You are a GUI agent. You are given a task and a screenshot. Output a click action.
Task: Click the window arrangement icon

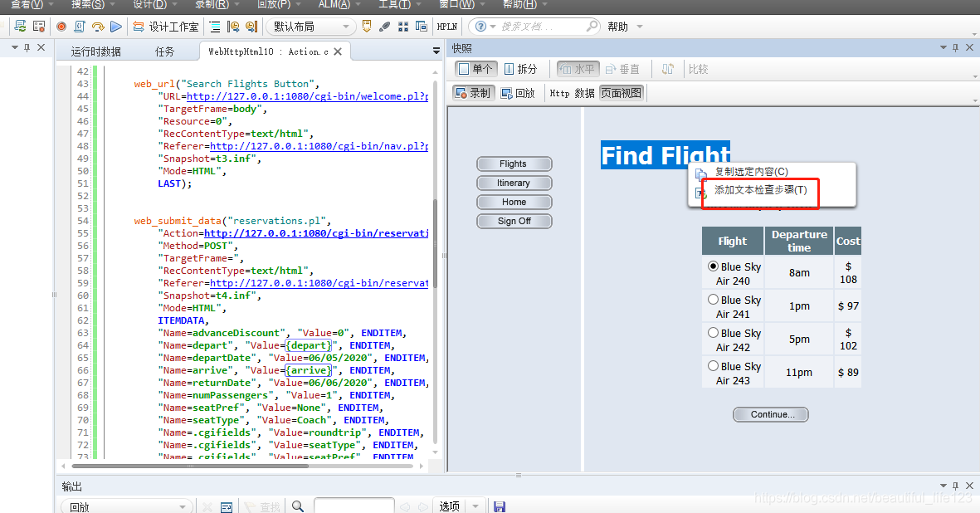click(422, 27)
